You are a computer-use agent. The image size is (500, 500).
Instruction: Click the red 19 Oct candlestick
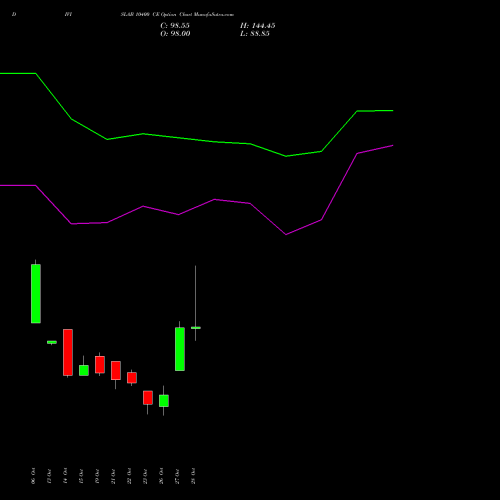click(100, 364)
